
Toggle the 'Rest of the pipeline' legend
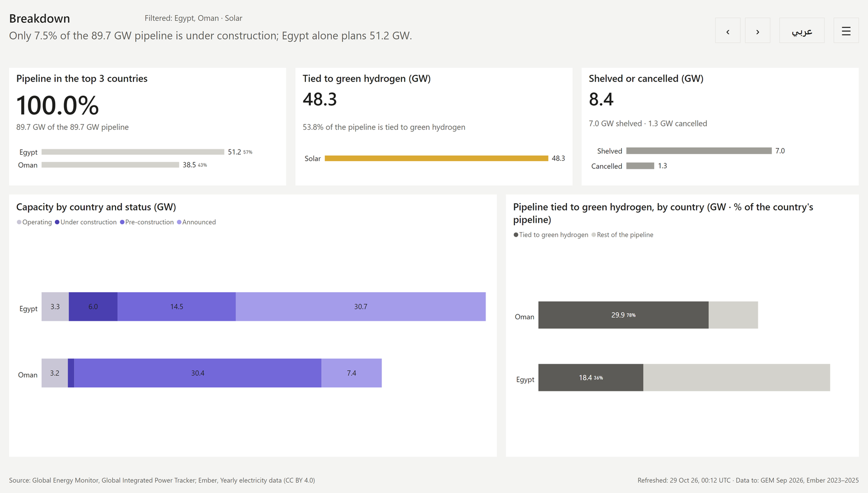pos(622,235)
